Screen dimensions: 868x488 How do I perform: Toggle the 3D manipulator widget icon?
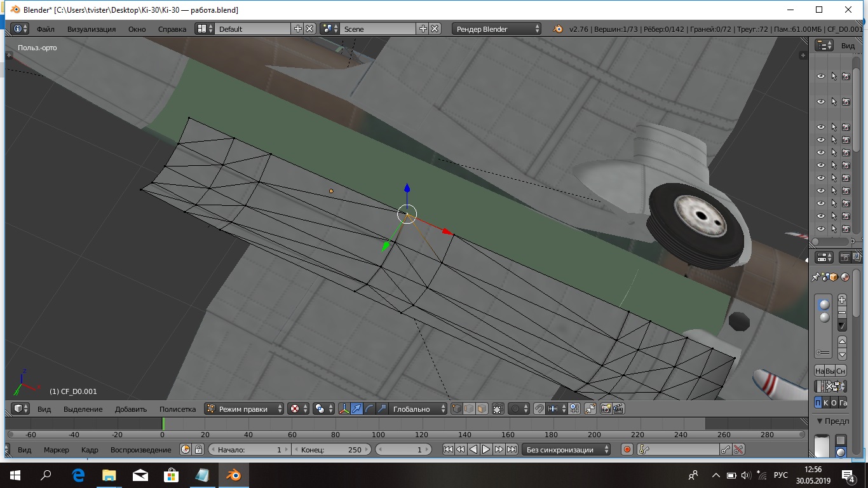click(x=344, y=409)
